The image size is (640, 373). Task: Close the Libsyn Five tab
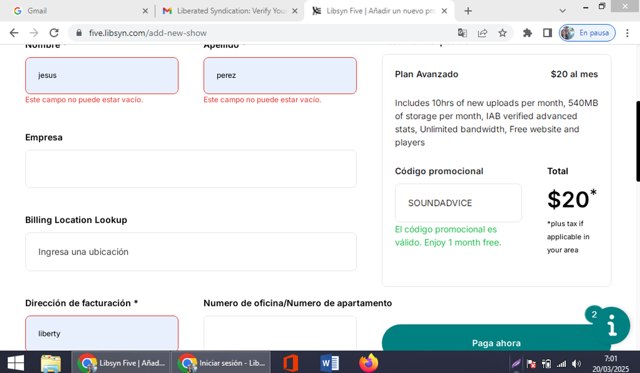444,11
